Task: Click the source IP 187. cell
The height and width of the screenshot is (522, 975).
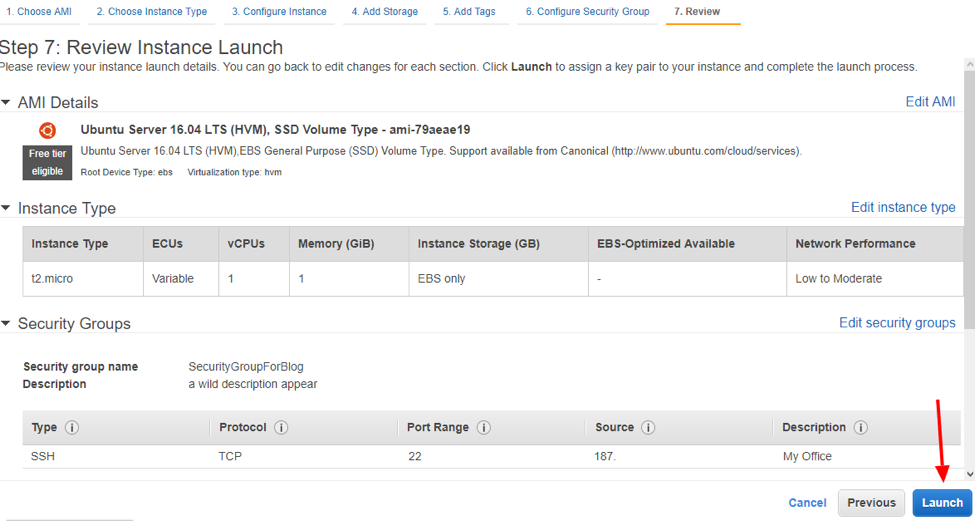Action: 605,457
